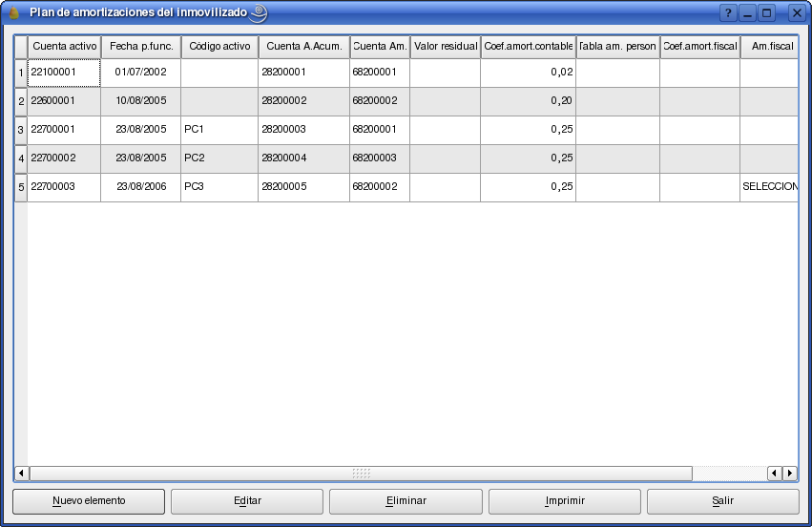Click the 0,02 coefficient cell
The height and width of the screenshot is (527, 812).
click(529, 73)
